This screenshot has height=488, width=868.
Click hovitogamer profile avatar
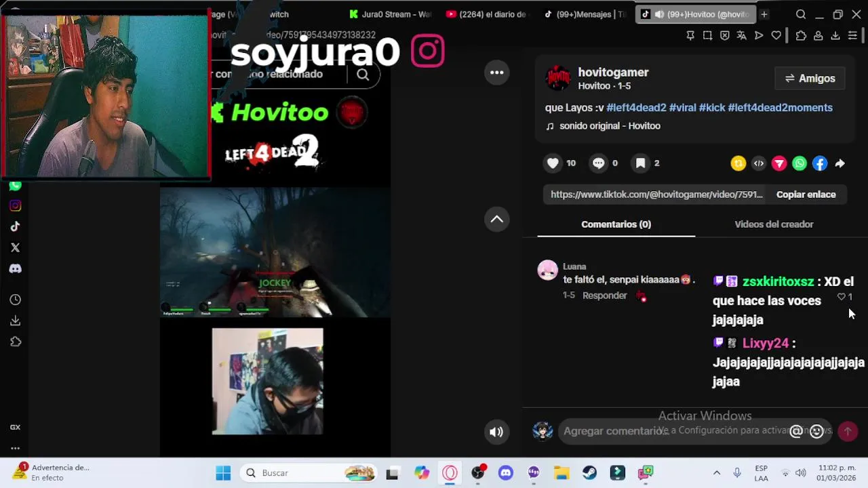click(x=558, y=79)
